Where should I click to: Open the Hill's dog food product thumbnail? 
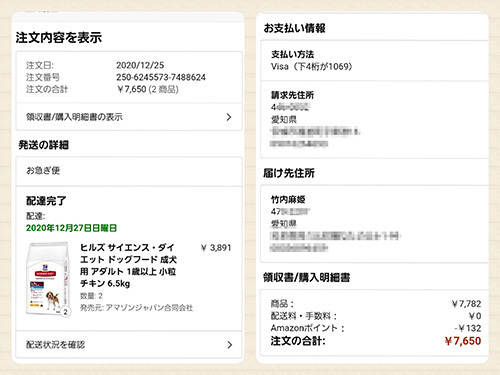coord(48,279)
